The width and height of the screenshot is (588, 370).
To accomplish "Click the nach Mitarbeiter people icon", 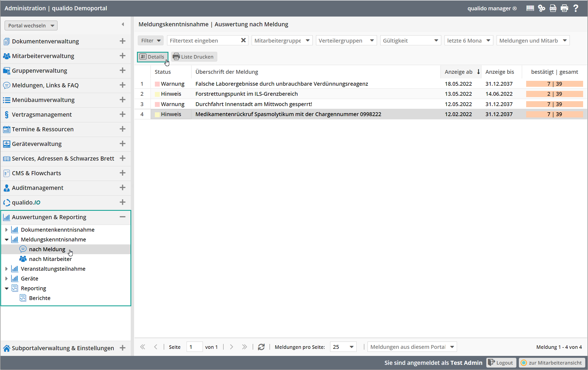I will click(23, 259).
